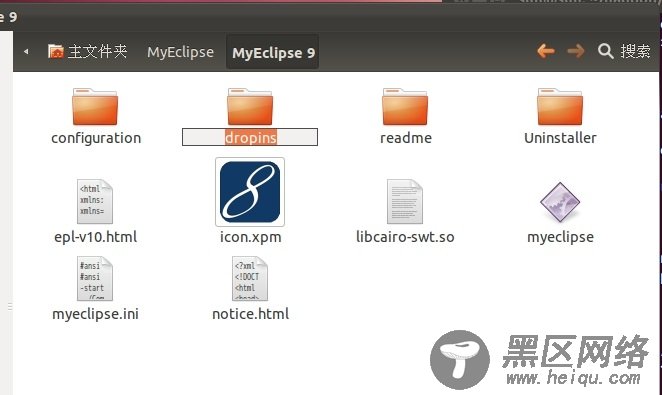Click the Uninstaller folder label
Screen dimensions: 662x395
(x=560, y=138)
